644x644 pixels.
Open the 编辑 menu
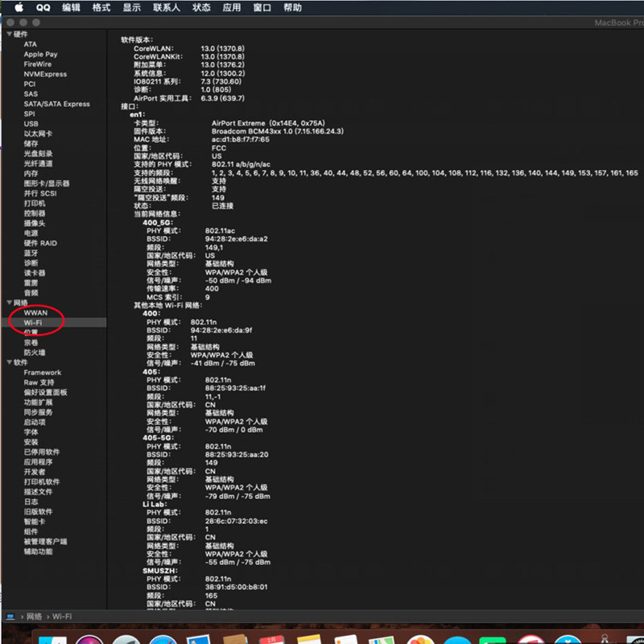point(71,7)
